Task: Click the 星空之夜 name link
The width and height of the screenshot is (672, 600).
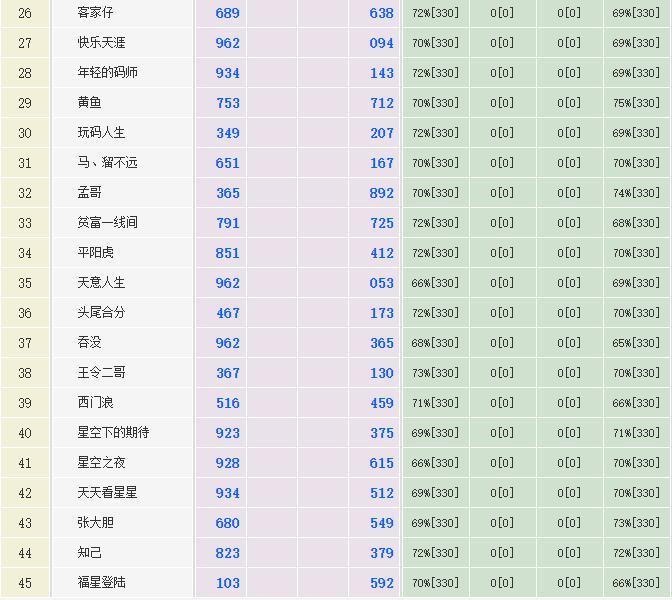Action: tap(101, 463)
